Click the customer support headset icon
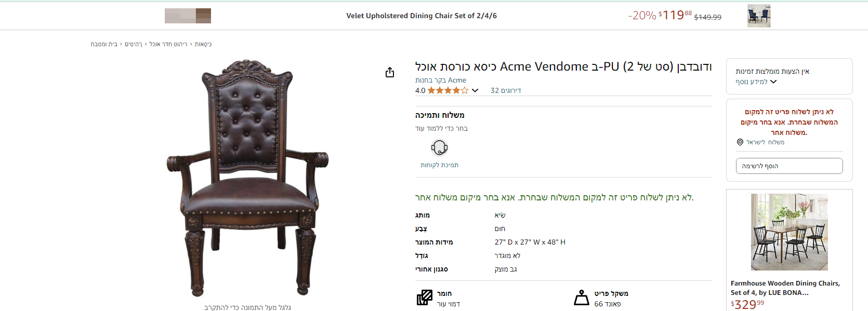The width and height of the screenshot is (868, 311). pos(439,148)
